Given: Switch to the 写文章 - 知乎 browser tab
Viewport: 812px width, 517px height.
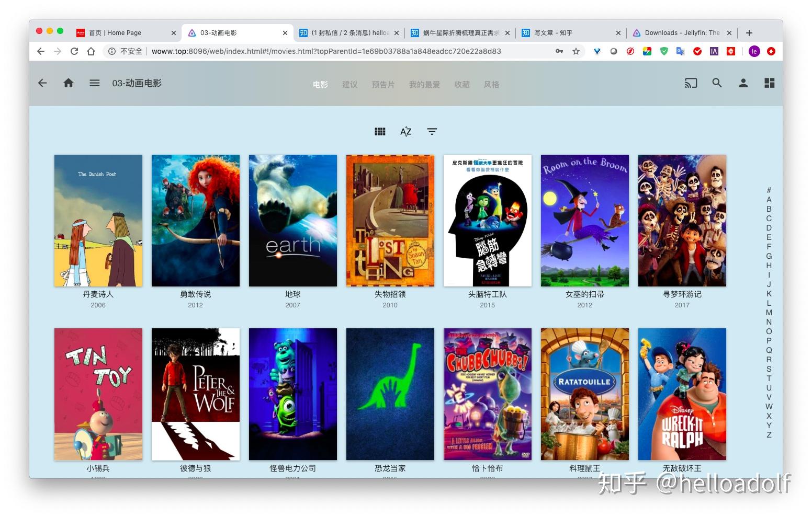Looking at the screenshot, I should (571, 33).
